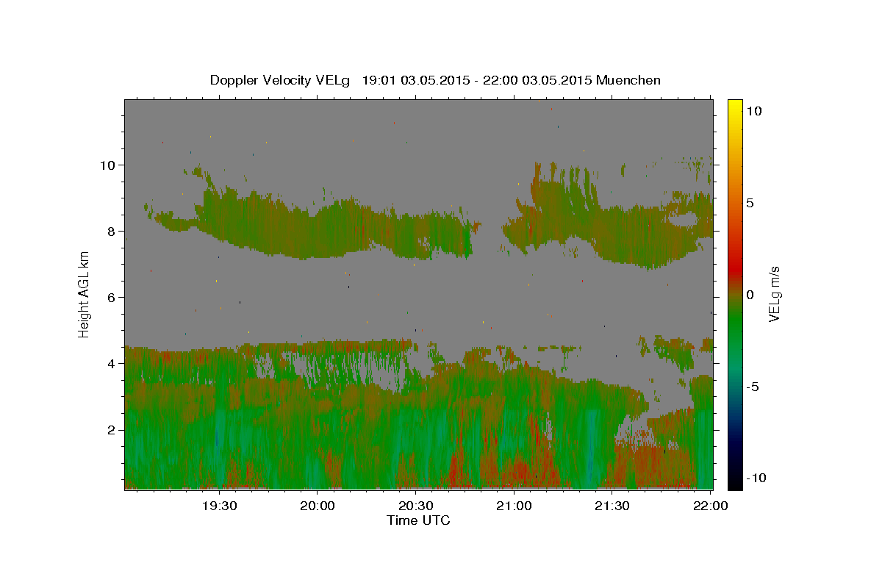
Task: Click the 20:30 time tick label
Action: coord(415,506)
